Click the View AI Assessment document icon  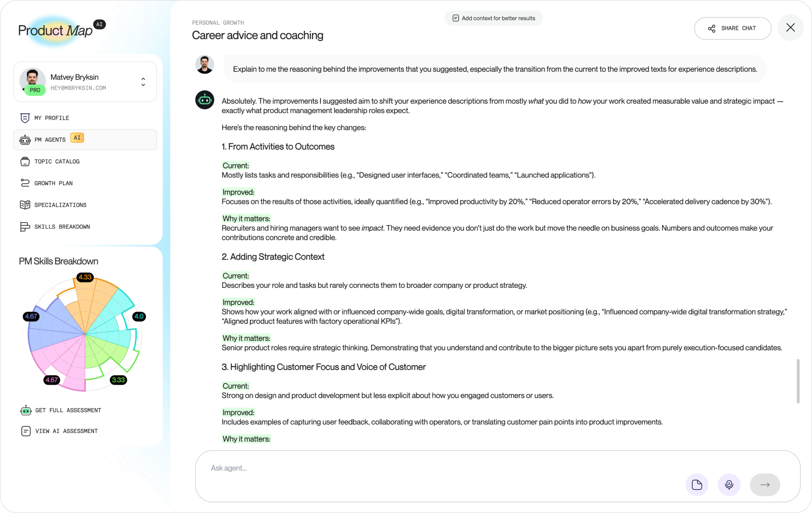point(26,431)
